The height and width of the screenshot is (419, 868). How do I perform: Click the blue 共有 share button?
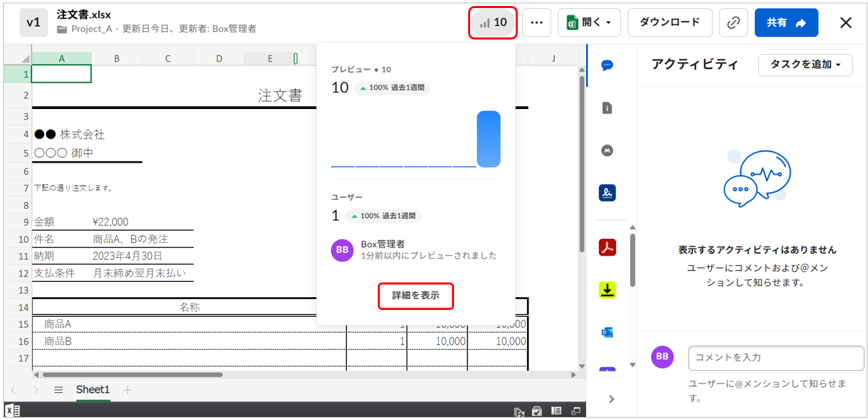click(786, 23)
